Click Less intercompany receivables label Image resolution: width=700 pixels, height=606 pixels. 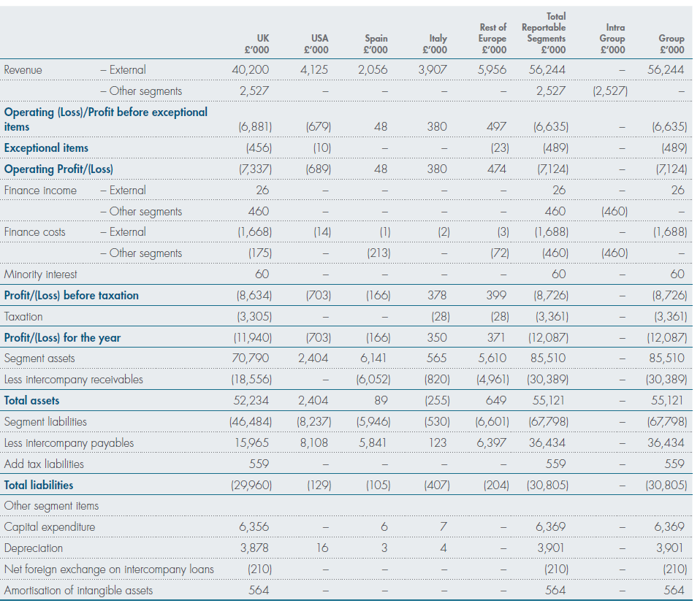pos(74,380)
